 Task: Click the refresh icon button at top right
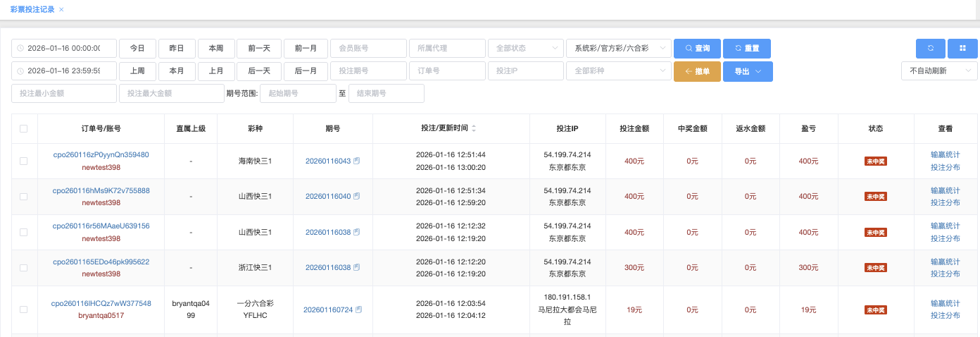point(930,49)
